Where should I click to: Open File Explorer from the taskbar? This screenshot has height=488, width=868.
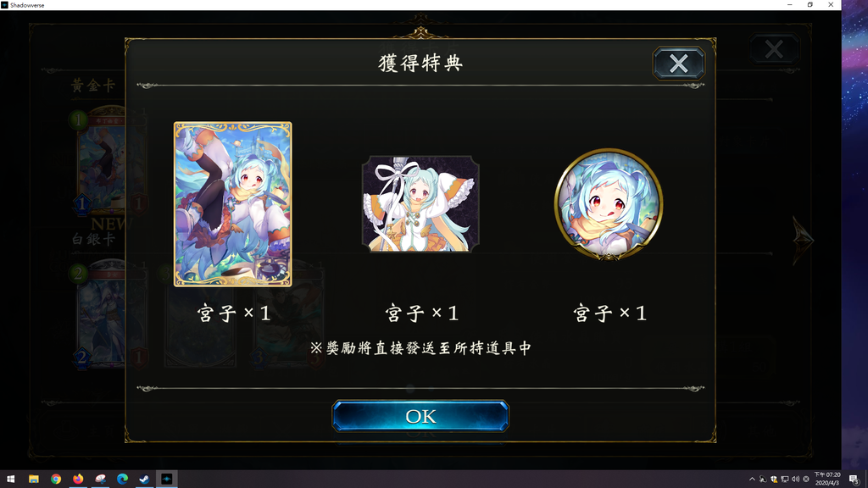coord(34,480)
